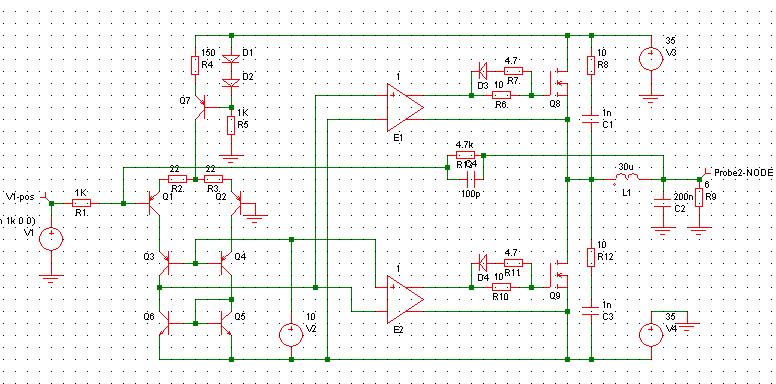Select gate resistor R10
Image resolution: width=776 pixels, height=384 pixels.
coord(501,287)
